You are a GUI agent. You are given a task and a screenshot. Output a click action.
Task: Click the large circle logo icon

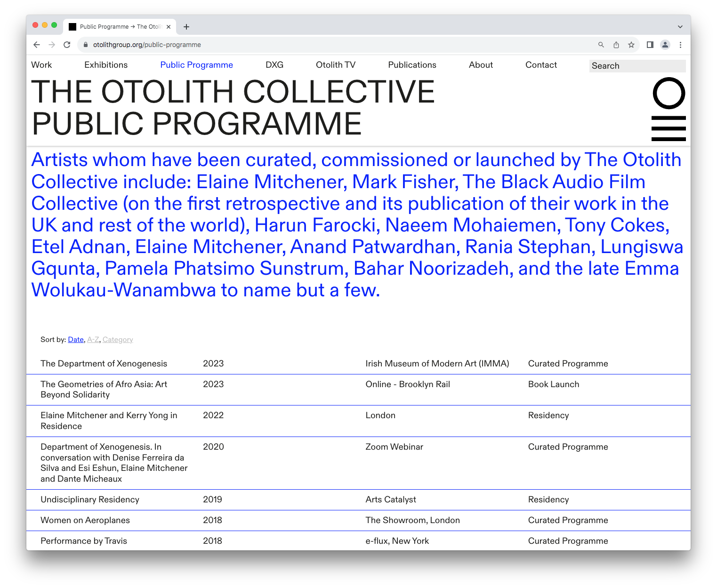point(669,93)
